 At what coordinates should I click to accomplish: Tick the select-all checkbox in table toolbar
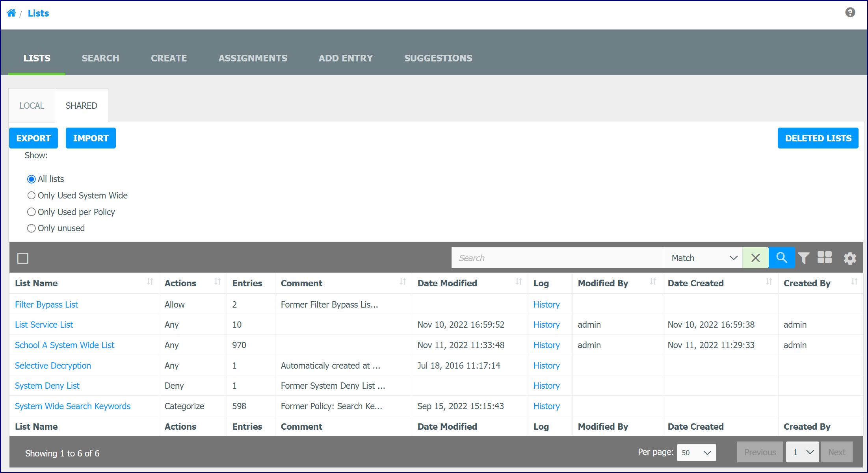coord(23,258)
